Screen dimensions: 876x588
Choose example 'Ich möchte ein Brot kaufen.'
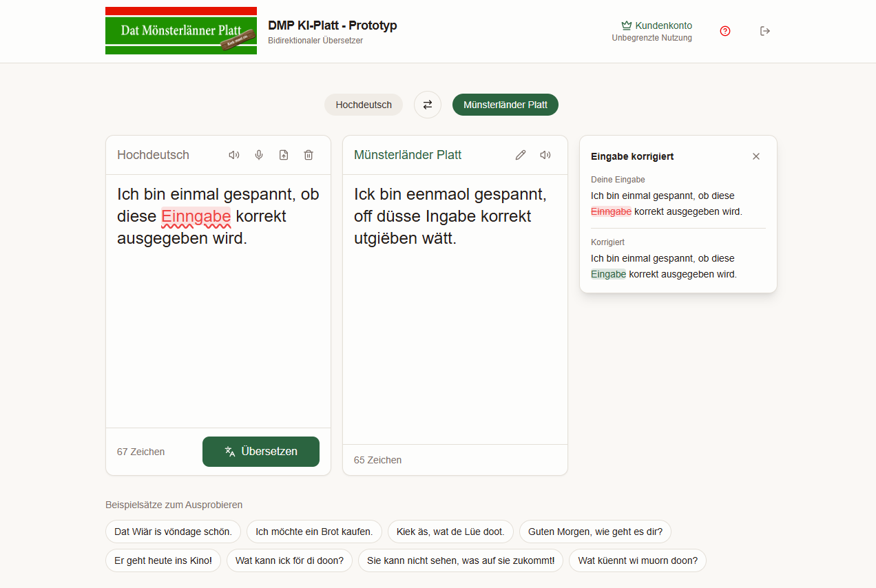point(314,532)
